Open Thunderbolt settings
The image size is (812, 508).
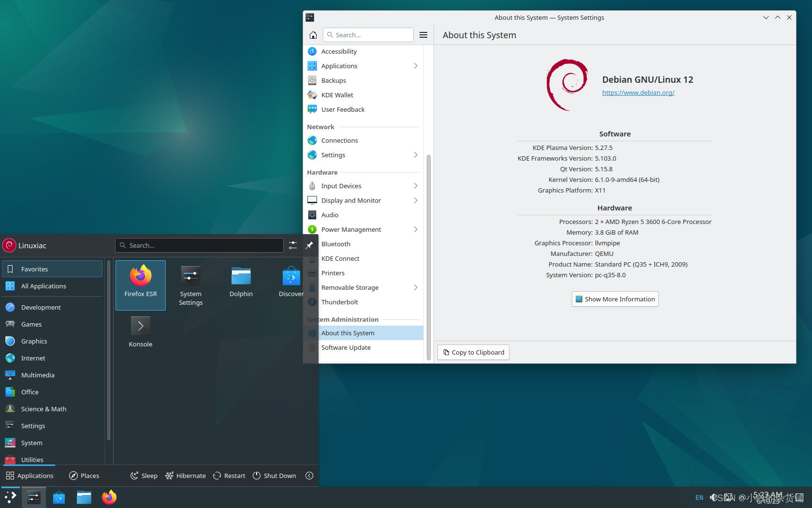[x=339, y=302]
